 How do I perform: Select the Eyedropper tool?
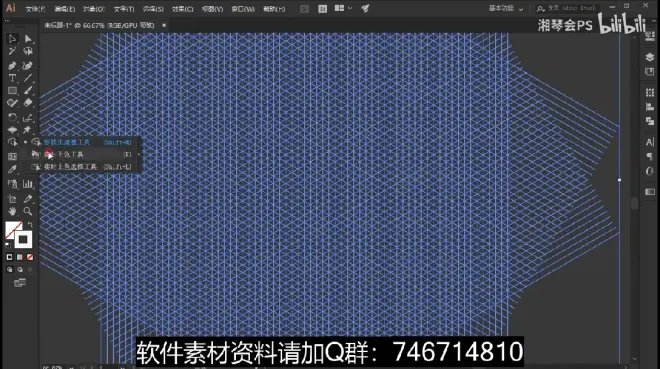(12, 169)
